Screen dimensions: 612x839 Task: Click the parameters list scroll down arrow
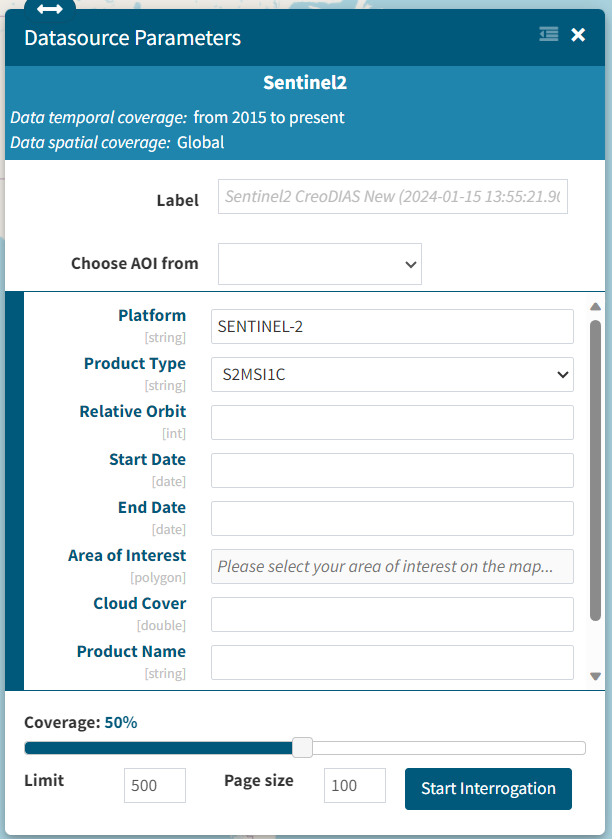click(595, 676)
